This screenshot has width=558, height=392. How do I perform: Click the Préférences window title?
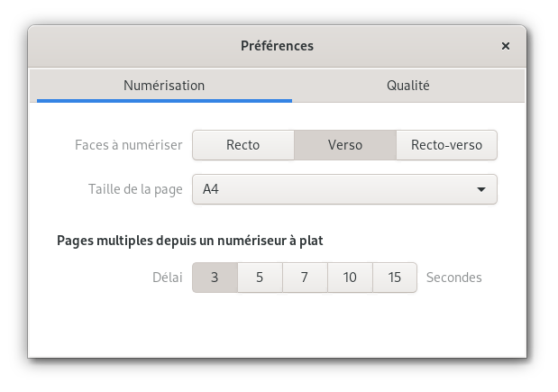[277, 46]
